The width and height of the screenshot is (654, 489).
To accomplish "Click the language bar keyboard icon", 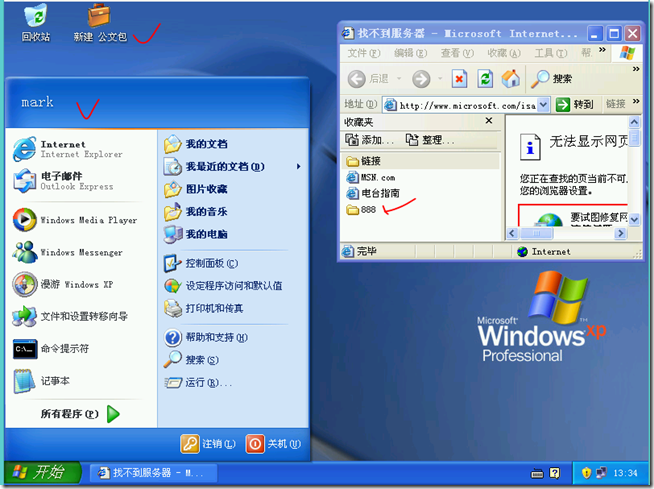I will (537, 473).
